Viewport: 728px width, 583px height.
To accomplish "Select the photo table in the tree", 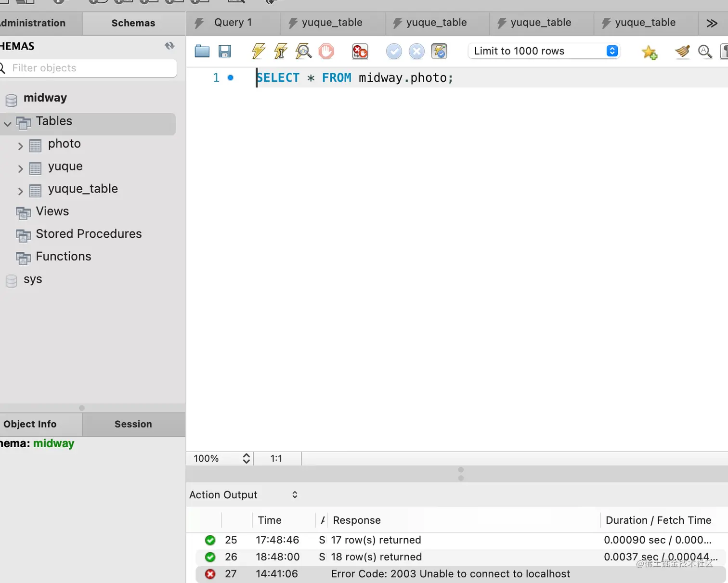I will (x=65, y=143).
